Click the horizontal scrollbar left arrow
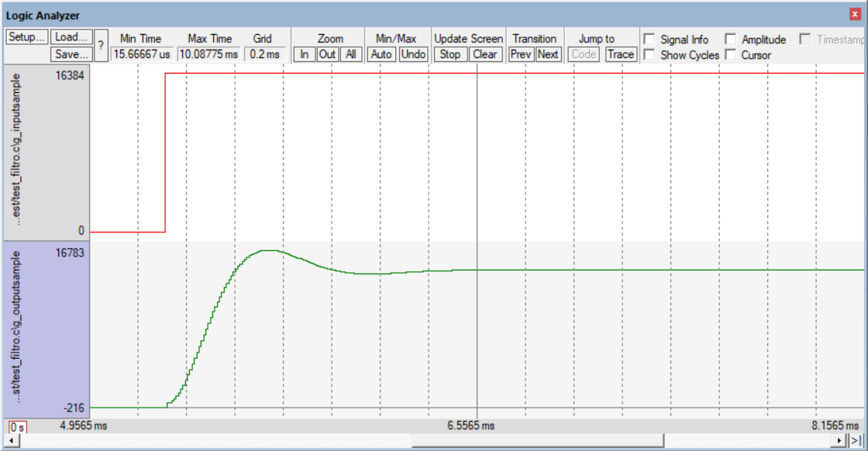This screenshot has width=868, height=451. click(10, 440)
